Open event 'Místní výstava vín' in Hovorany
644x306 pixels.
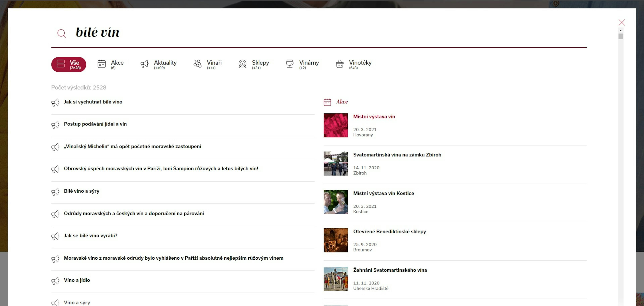(x=374, y=117)
